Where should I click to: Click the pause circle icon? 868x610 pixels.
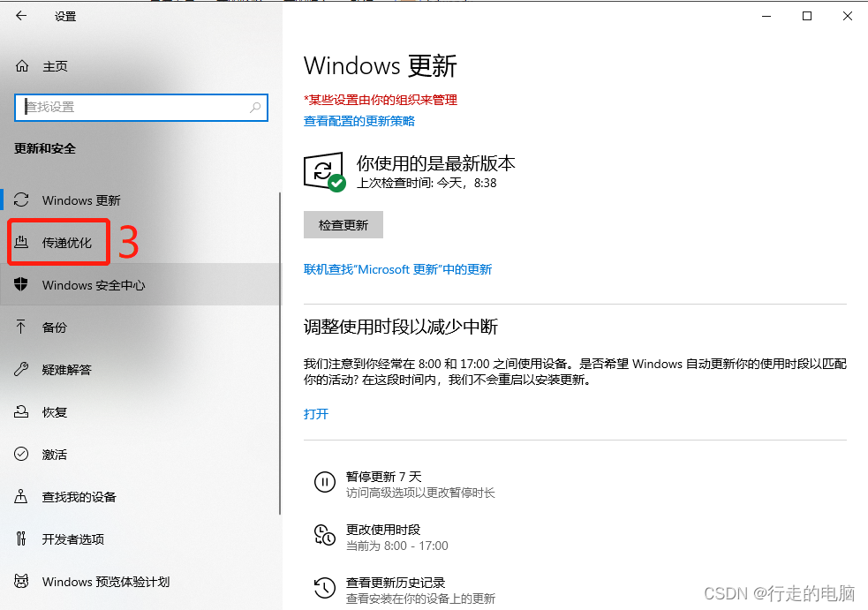click(324, 482)
